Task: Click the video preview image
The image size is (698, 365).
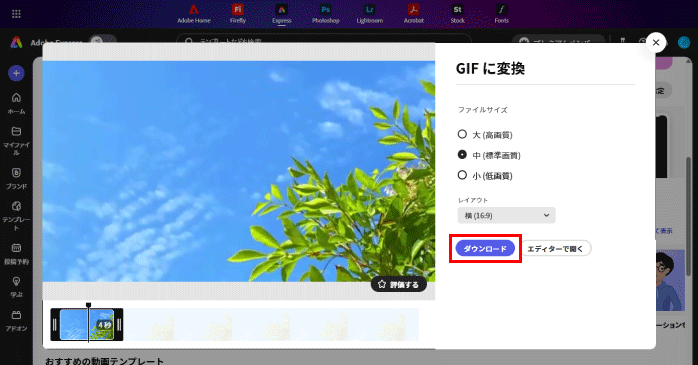Action: coord(239,171)
